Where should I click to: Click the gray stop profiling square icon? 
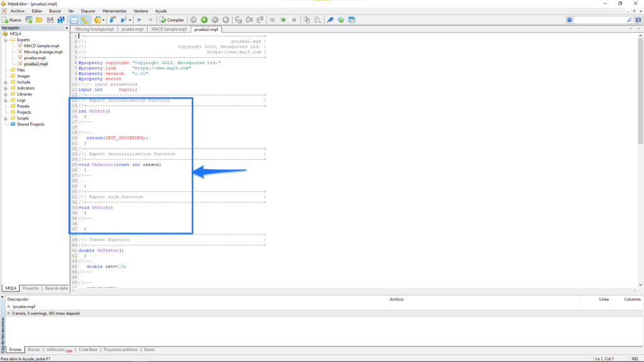[x=294, y=19]
